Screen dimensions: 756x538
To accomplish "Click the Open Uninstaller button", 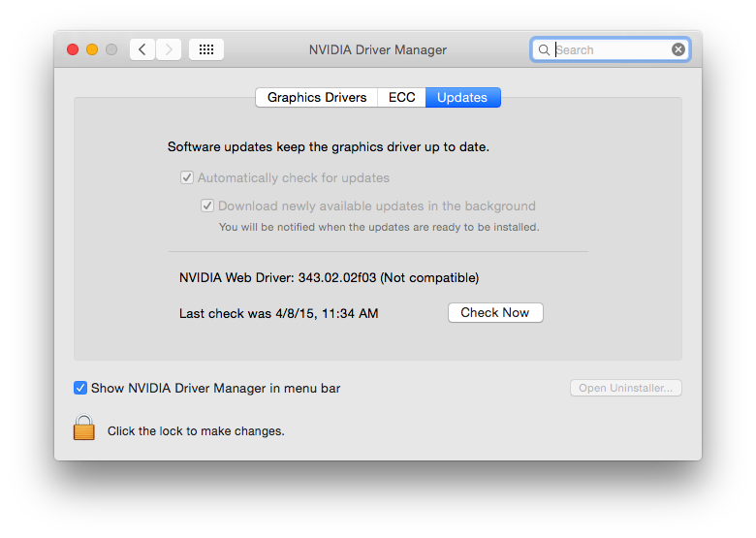I will coord(626,388).
